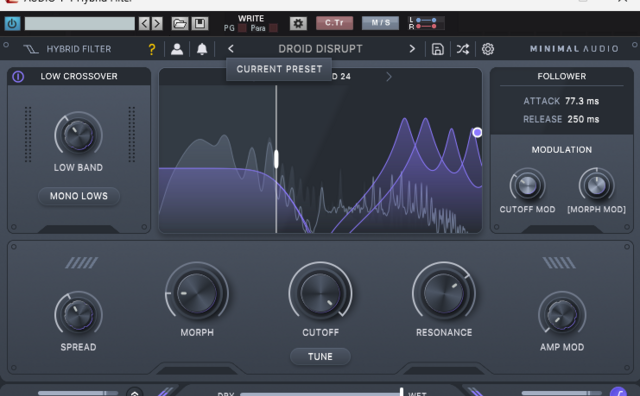The image size is (640, 396).
Task: Click the round purple icon at bottom right
Action: coord(618,392)
